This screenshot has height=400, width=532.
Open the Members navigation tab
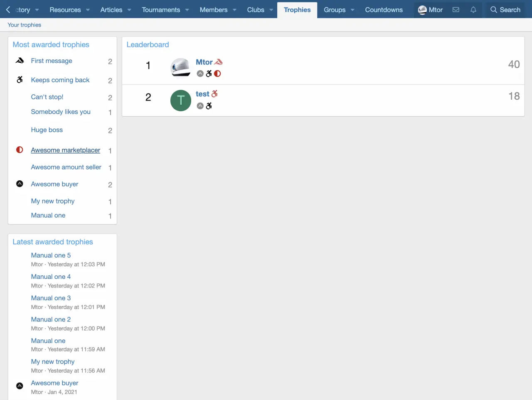pyautogui.click(x=213, y=10)
